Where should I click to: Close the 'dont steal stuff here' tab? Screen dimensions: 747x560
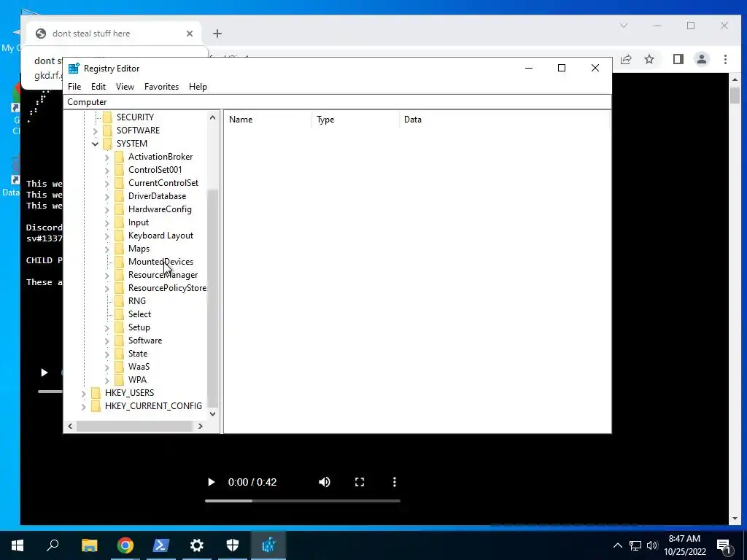[190, 34]
